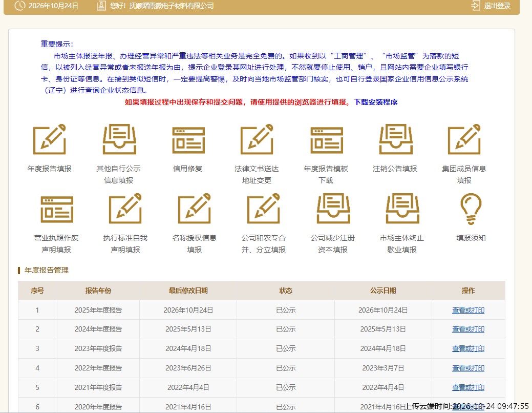Screen dimensions: 532x413
Task: Open 营业执照作废声明填报 icon
Action: [x=57, y=209]
